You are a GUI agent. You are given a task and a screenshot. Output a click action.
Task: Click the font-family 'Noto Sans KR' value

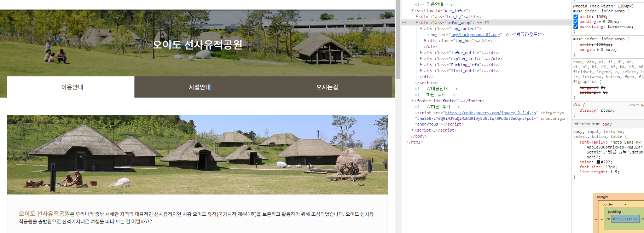click(626, 142)
